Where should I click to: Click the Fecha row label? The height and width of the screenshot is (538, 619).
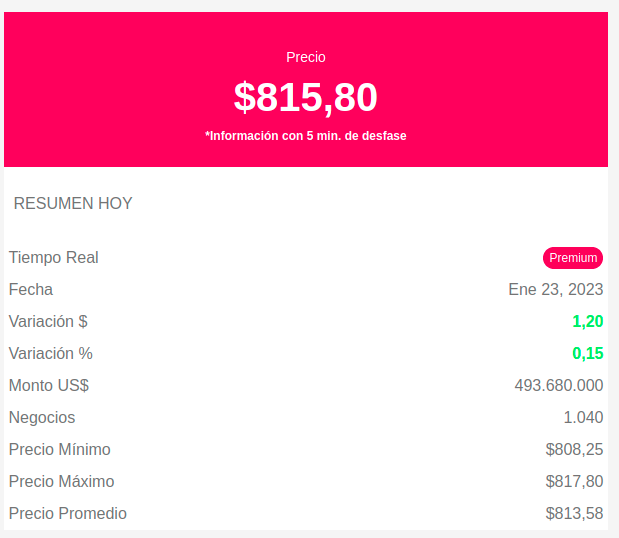(31, 290)
